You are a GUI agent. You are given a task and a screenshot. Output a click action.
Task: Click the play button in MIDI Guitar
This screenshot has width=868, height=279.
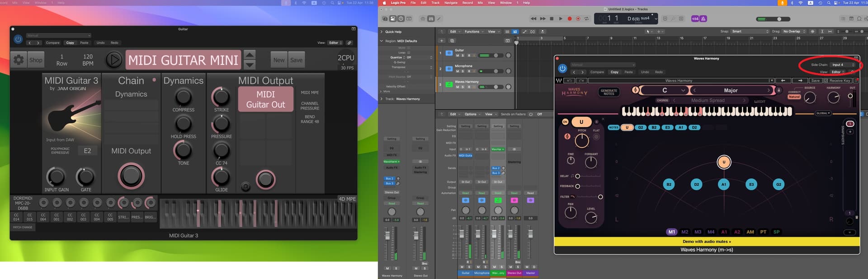113,60
